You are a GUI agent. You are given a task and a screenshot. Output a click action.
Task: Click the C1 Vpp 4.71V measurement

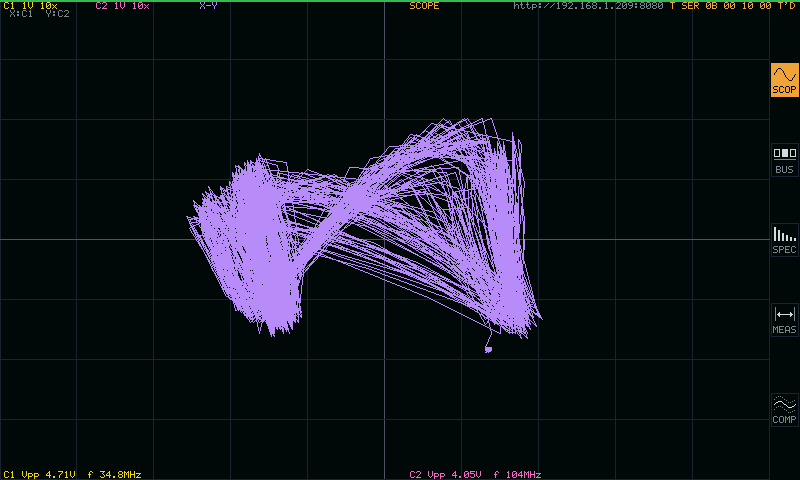[x=40, y=474]
